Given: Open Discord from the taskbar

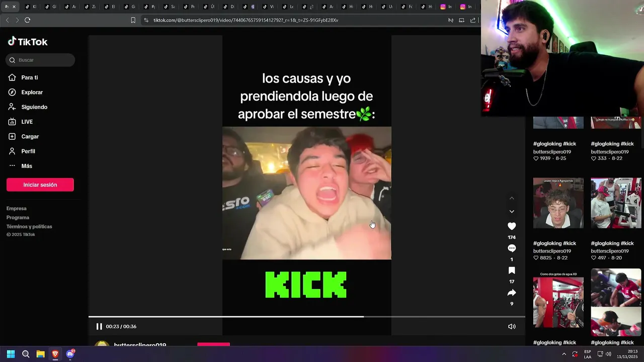Looking at the screenshot, I should click(x=70, y=354).
